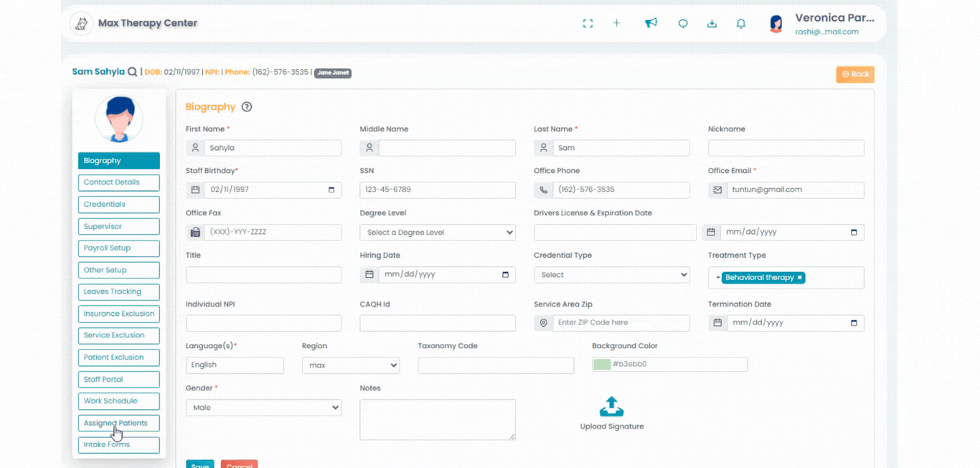The image size is (980, 468).
Task: Click the calendar icon beside license expiration date
Action: click(x=711, y=233)
